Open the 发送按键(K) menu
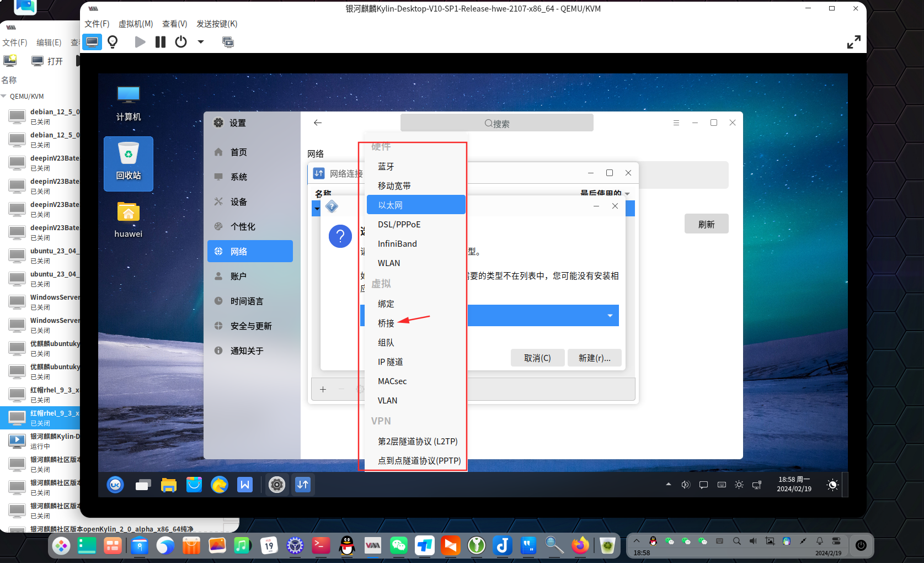This screenshot has width=924, height=563. (217, 24)
